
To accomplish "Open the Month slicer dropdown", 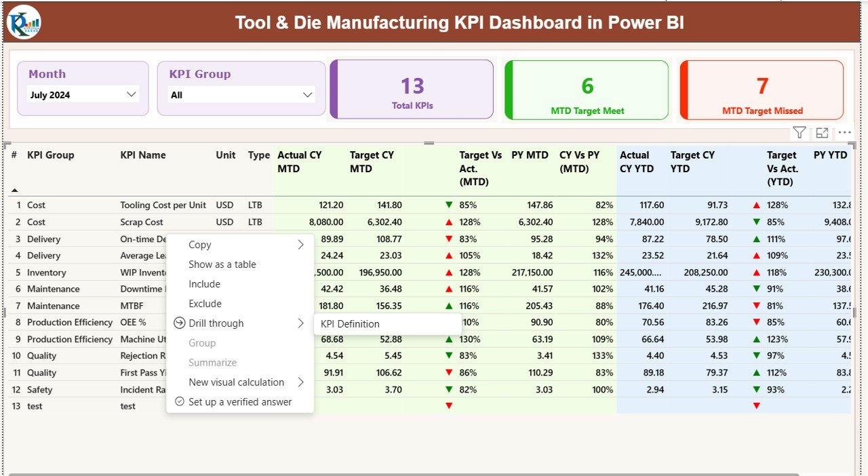I will tap(132, 94).
